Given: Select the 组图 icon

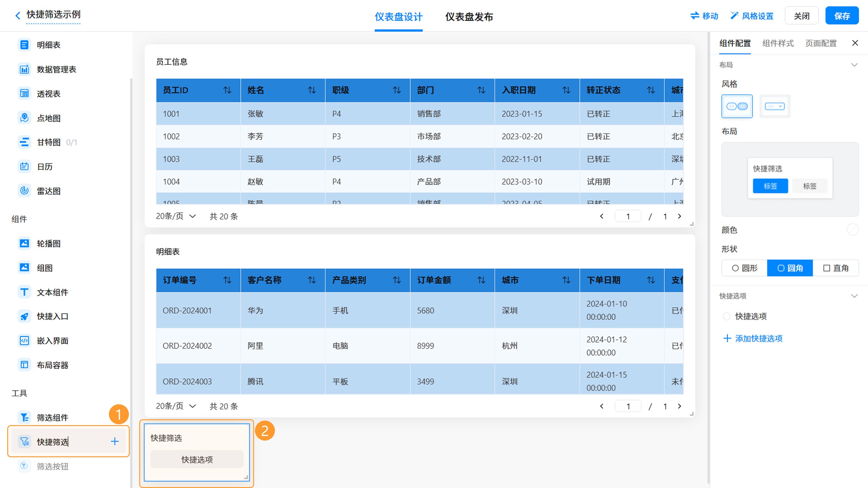Looking at the screenshot, I should pos(24,268).
